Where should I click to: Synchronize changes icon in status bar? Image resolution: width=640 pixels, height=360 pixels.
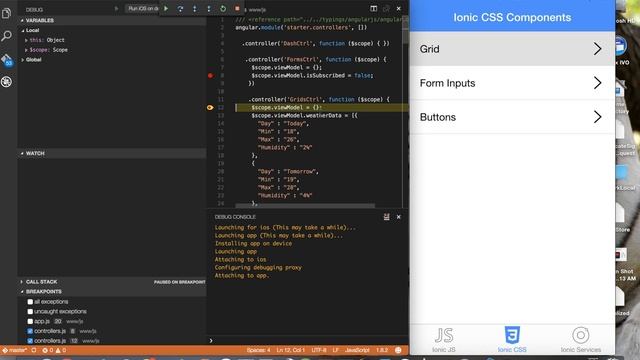click(x=34, y=350)
